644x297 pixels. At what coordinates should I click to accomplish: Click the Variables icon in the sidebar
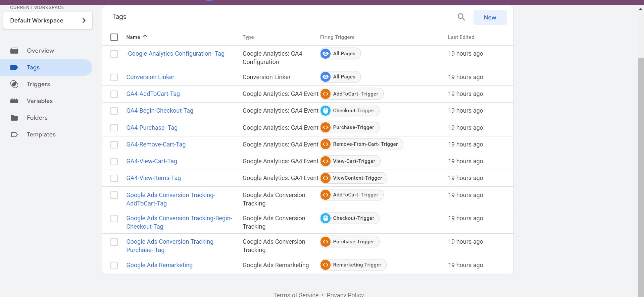14,101
